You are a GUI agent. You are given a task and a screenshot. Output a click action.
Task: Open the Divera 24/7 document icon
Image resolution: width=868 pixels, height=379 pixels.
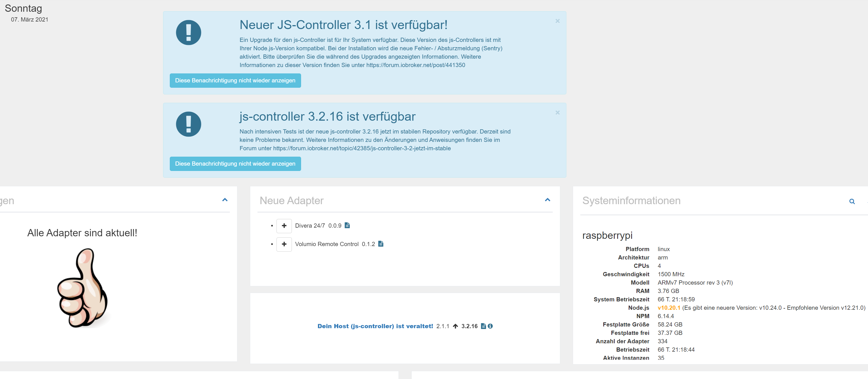347,225
